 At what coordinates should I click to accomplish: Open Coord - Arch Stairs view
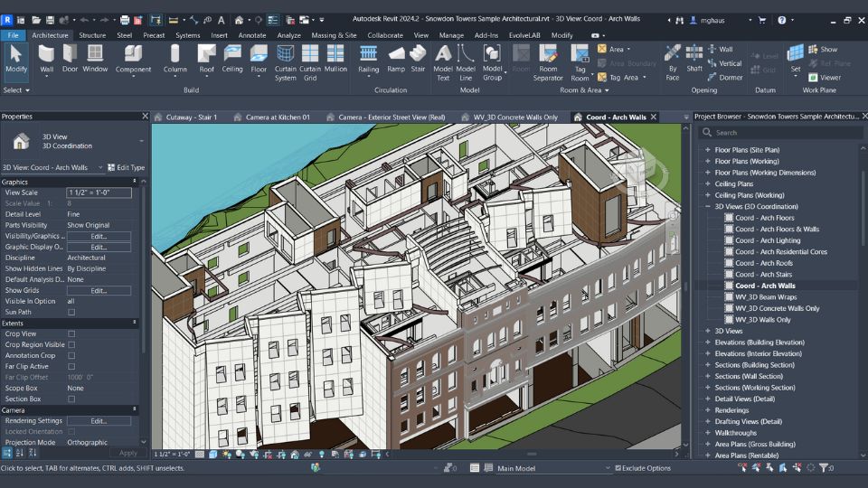(763, 275)
